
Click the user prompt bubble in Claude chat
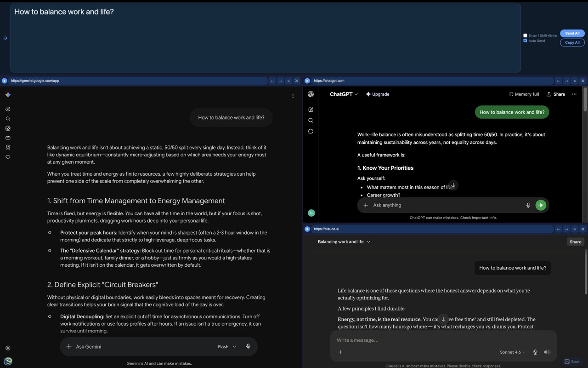click(513, 268)
